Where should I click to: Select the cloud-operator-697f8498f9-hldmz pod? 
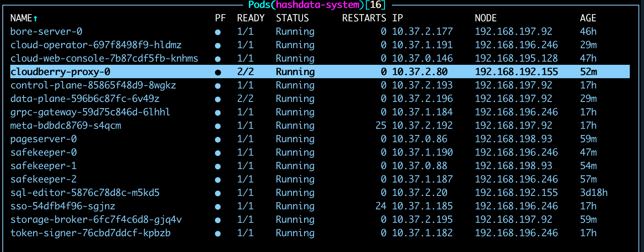[96, 45]
